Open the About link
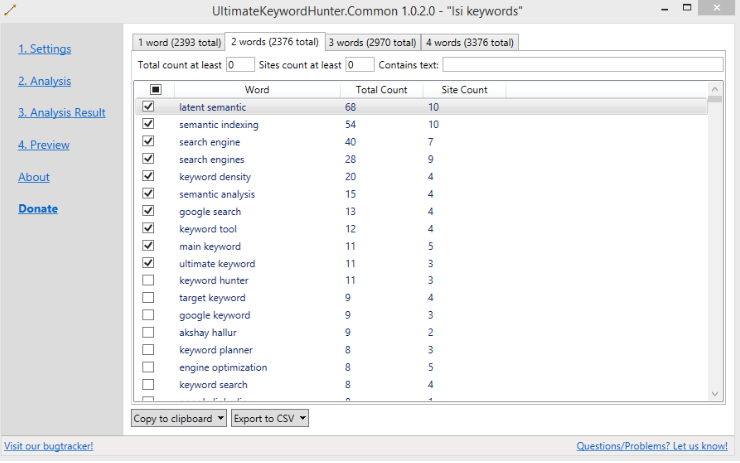740x463 pixels. (x=34, y=177)
